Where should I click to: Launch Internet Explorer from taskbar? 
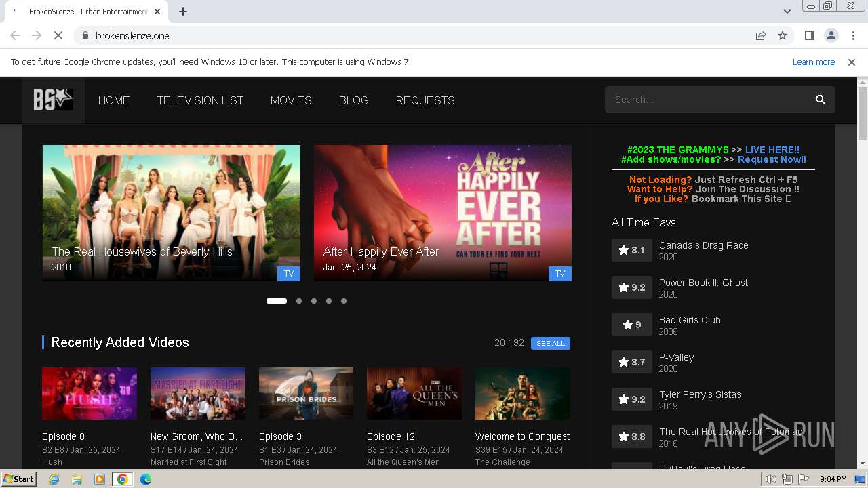pos(54,479)
